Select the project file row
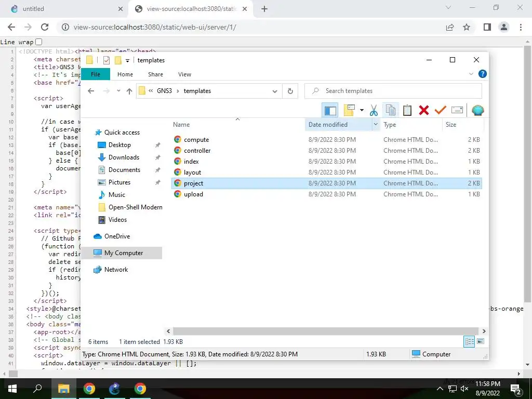Viewport: 532px width, 399px height. [x=326, y=183]
